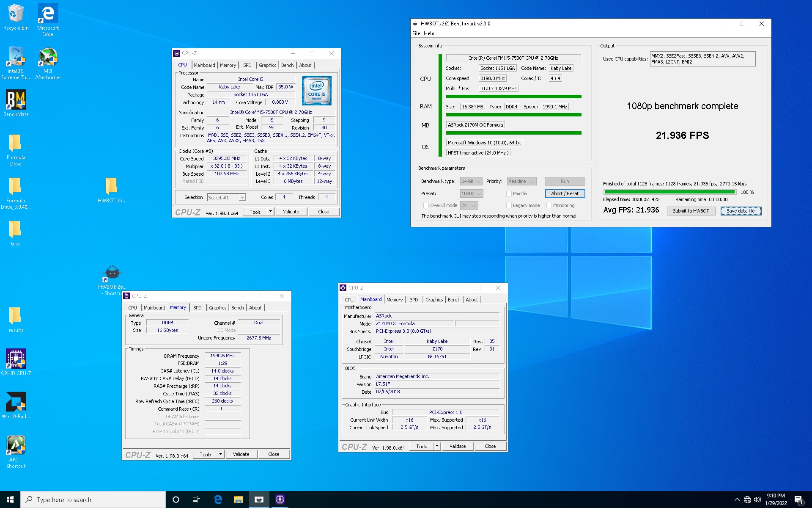Open the Overkill 2x multiplier dropdown

coord(469,205)
